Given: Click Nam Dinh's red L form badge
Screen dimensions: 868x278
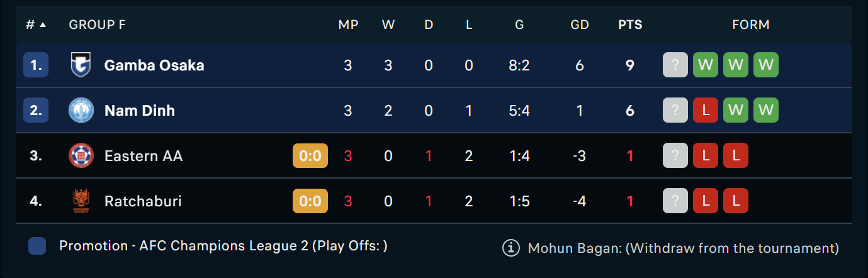Looking at the screenshot, I should (x=706, y=111).
